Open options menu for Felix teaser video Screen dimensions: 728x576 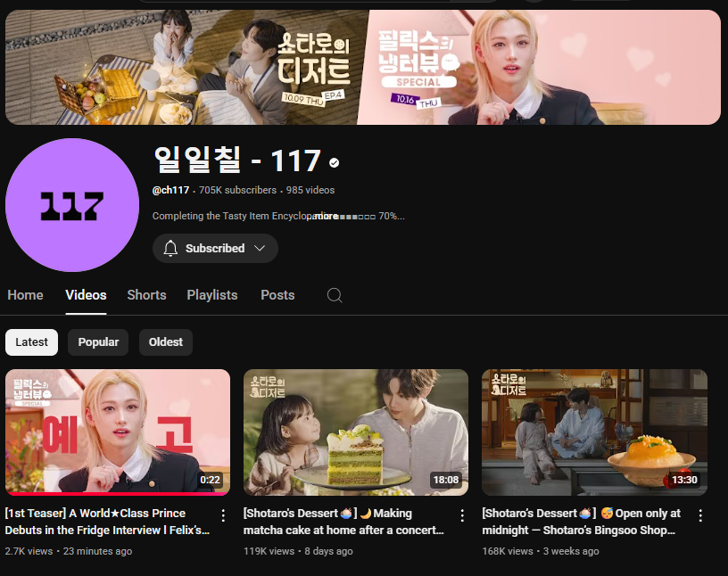(223, 515)
